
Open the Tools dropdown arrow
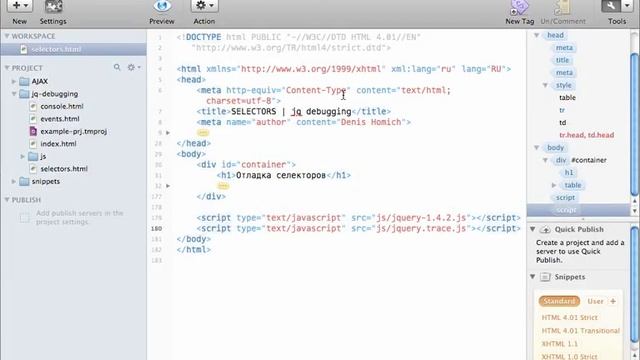627,6
